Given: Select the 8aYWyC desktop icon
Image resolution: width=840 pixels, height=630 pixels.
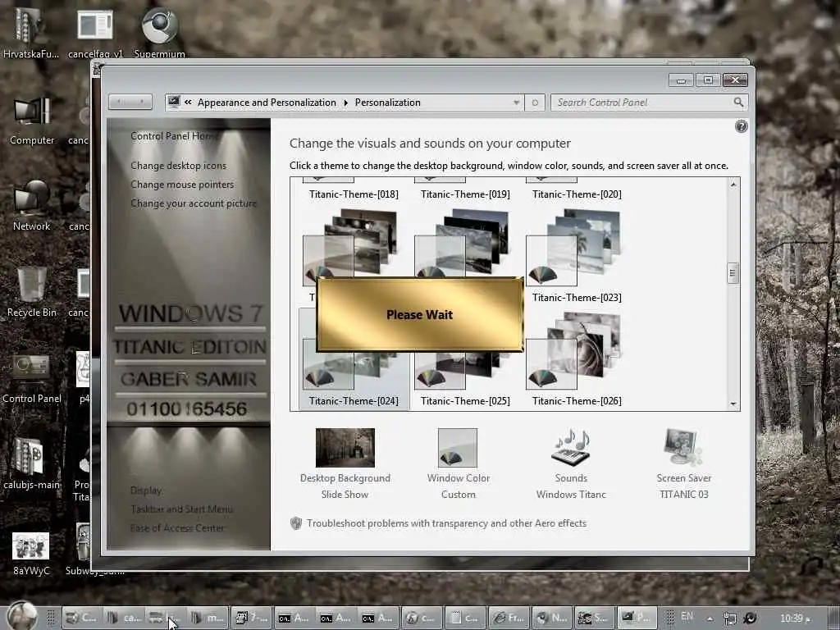Looking at the screenshot, I should (31, 553).
